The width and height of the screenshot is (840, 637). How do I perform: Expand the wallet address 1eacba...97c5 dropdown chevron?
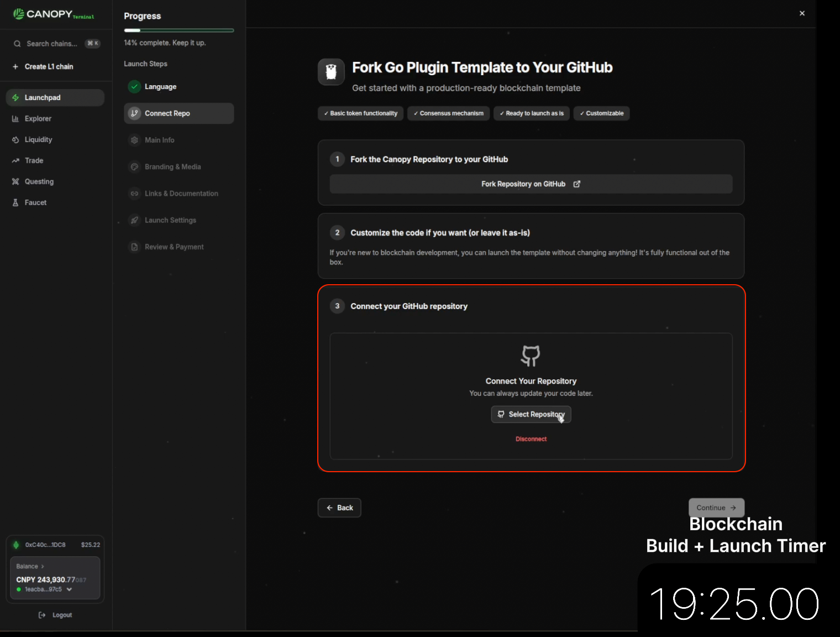pos(69,589)
